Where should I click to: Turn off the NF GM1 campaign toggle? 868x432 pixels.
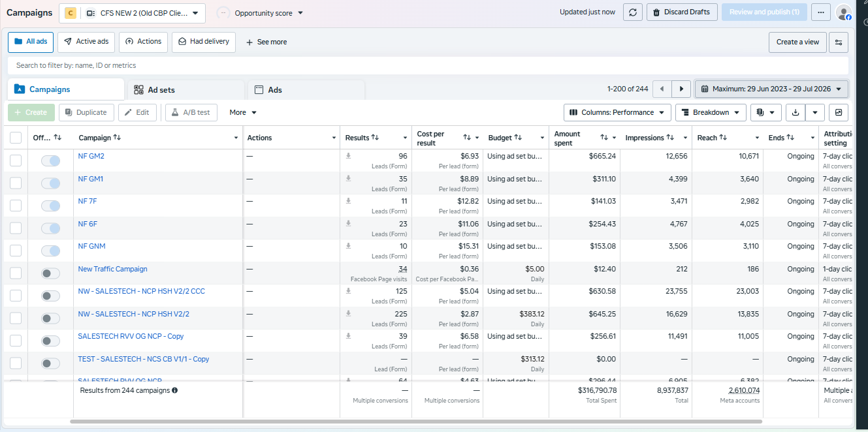pyautogui.click(x=50, y=183)
